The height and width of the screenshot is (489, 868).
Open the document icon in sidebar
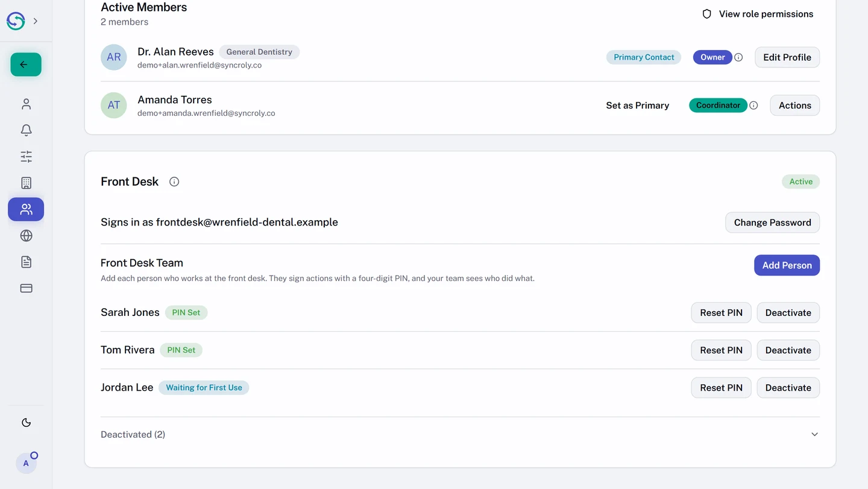click(26, 262)
